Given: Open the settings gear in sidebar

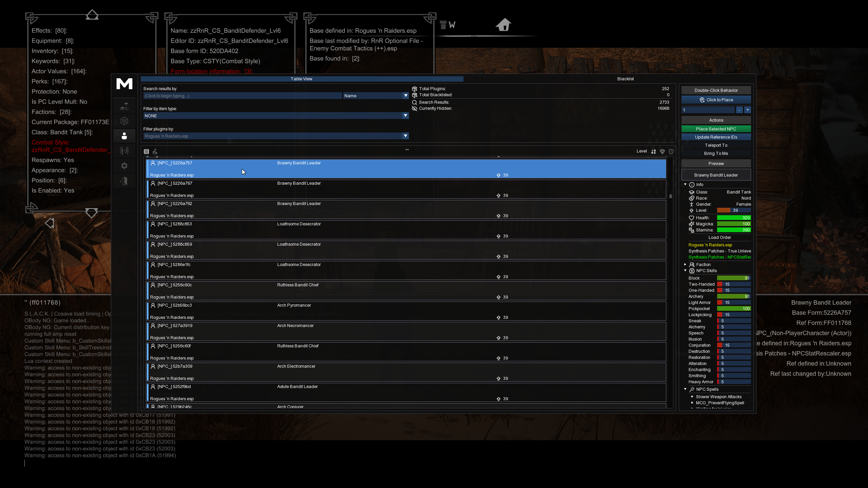Looking at the screenshot, I should [x=124, y=166].
